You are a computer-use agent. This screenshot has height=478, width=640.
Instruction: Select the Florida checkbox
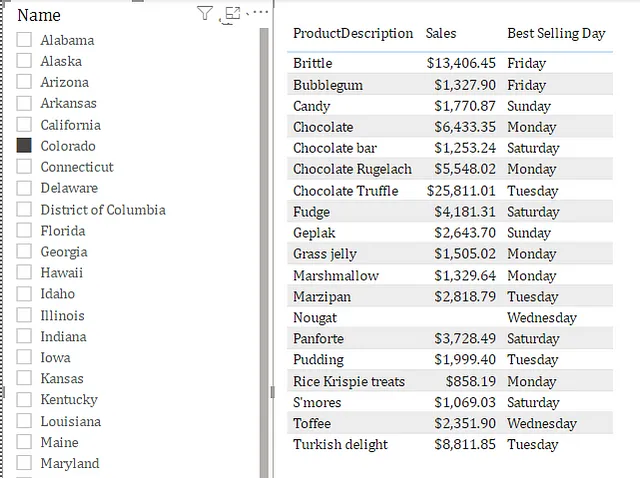coord(25,231)
